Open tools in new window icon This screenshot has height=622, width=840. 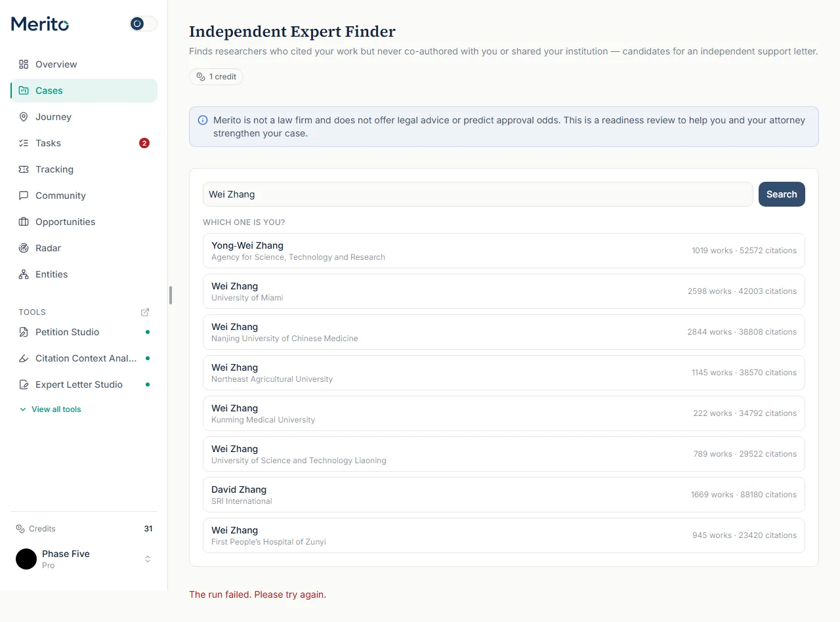click(145, 312)
